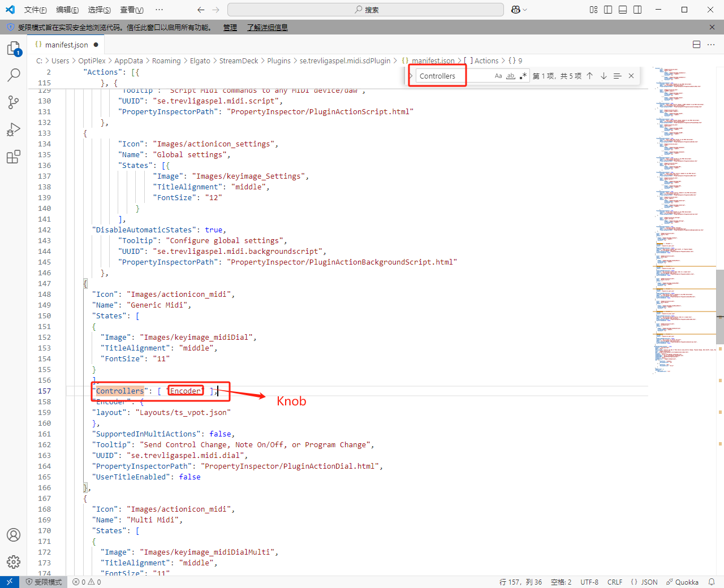Go to next find match
Screen dimensions: 724x588
click(604, 76)
